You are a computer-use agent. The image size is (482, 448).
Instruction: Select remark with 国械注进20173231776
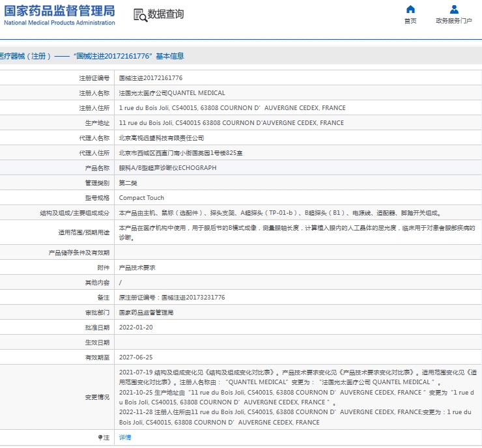[172, 298]
